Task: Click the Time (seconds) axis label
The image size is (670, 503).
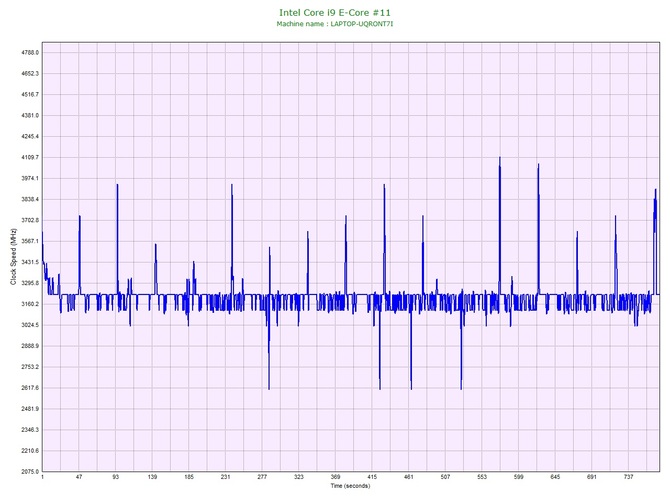Action: [x=350, y=486]
